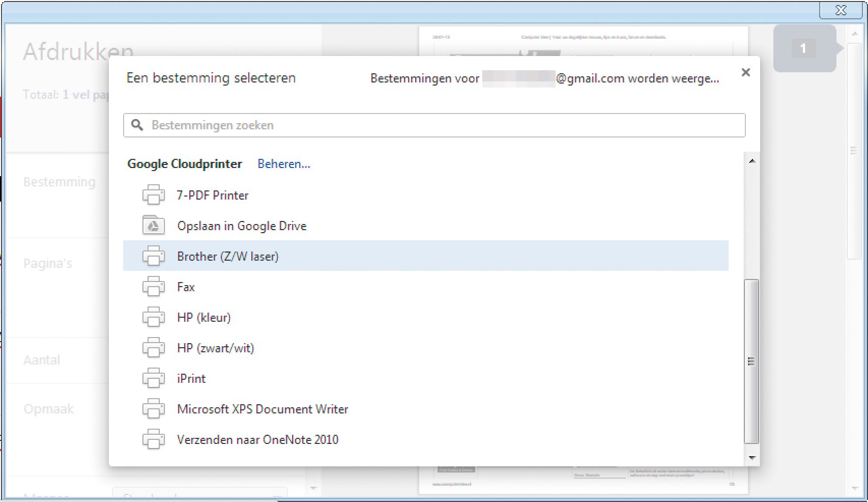Focus the Bestemmingen zoeken search field

[434, 125]
